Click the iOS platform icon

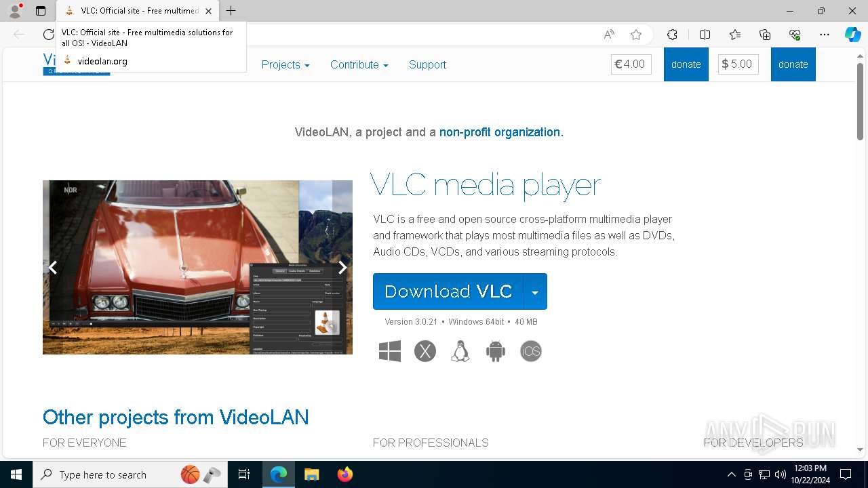531,351
